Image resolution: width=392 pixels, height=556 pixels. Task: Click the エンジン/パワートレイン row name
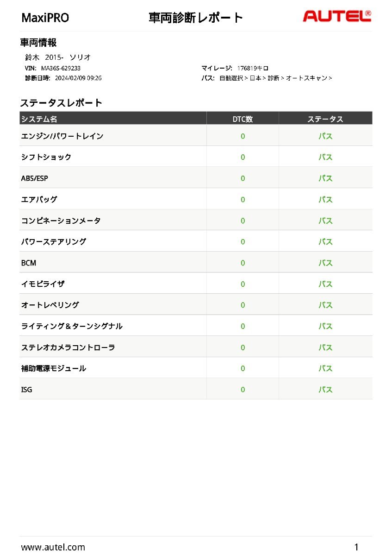pyautogui.click(x=62, y=136)
